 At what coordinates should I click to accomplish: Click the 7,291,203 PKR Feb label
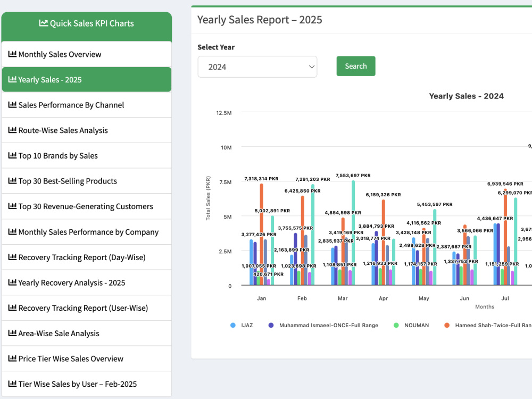(312, 179)
